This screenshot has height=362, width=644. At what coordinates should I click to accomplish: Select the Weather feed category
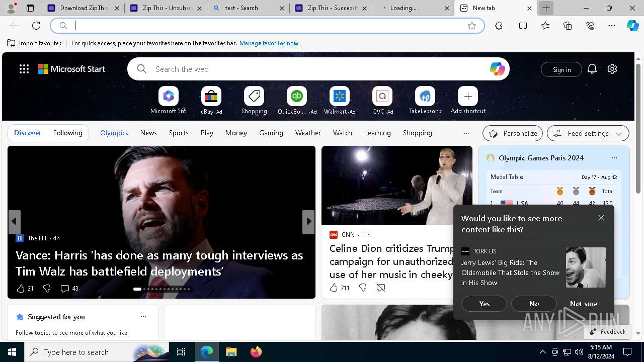coord(308,133)
